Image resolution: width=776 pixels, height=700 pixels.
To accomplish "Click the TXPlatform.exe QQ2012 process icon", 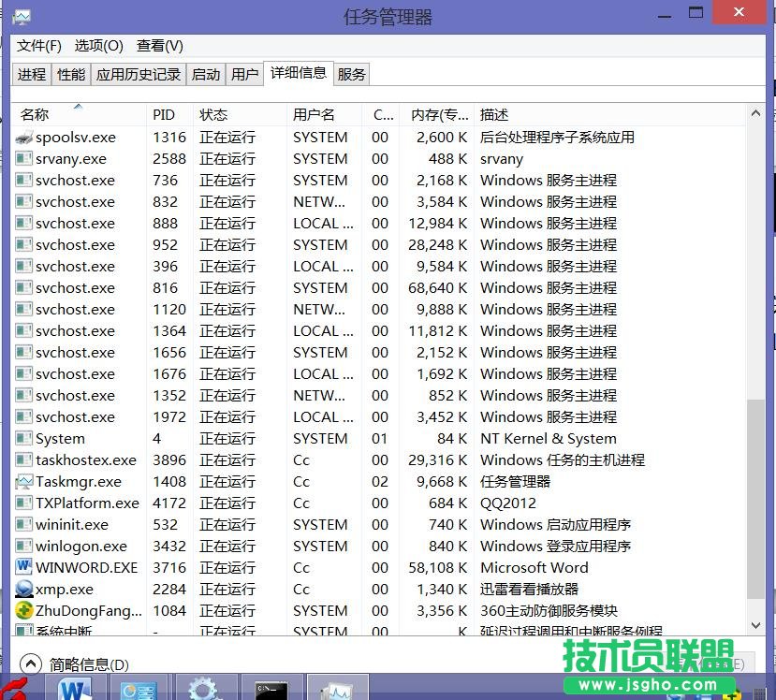I will (x=23, y=503).
